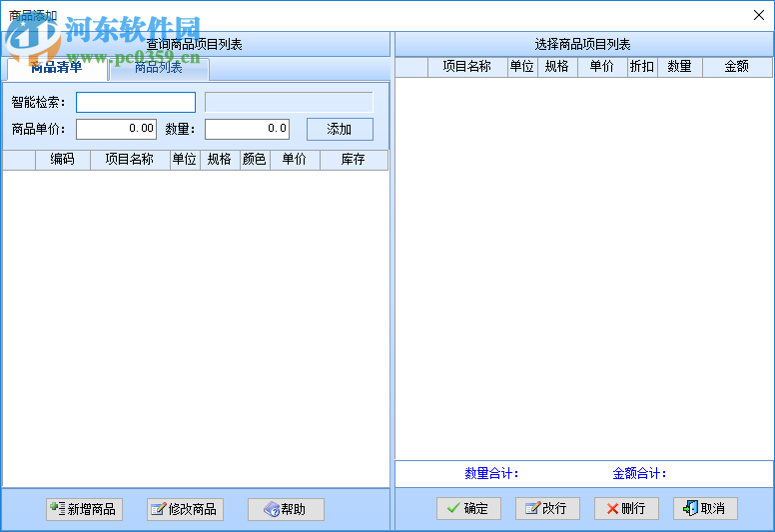Click the 商品单价 price input field
The width and height of the screenshot is (775, 532).
click(116, 129)
